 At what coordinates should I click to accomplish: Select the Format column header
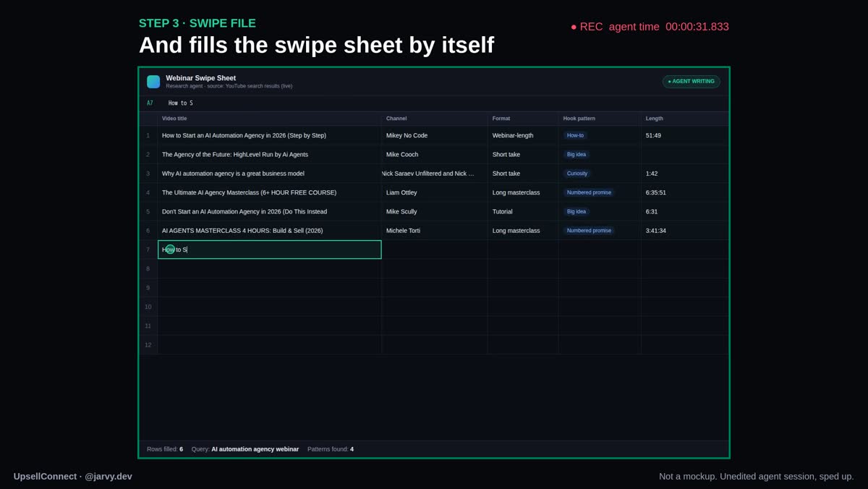point(523,119)
